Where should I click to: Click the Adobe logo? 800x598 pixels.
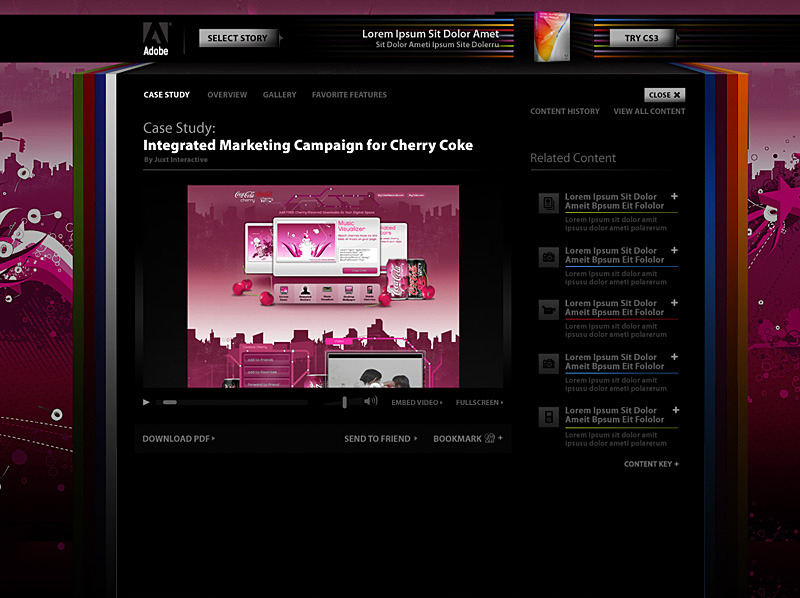(156, 39)
